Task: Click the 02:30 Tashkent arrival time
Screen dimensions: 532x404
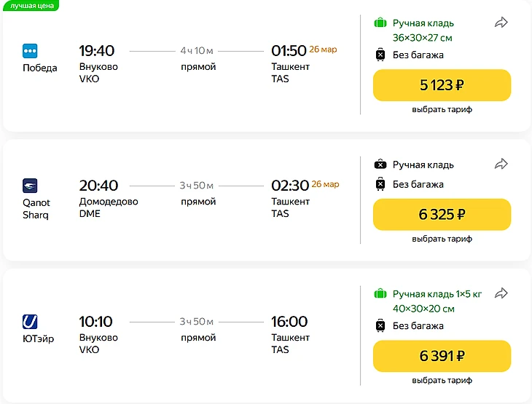Action: pos(289,186)
